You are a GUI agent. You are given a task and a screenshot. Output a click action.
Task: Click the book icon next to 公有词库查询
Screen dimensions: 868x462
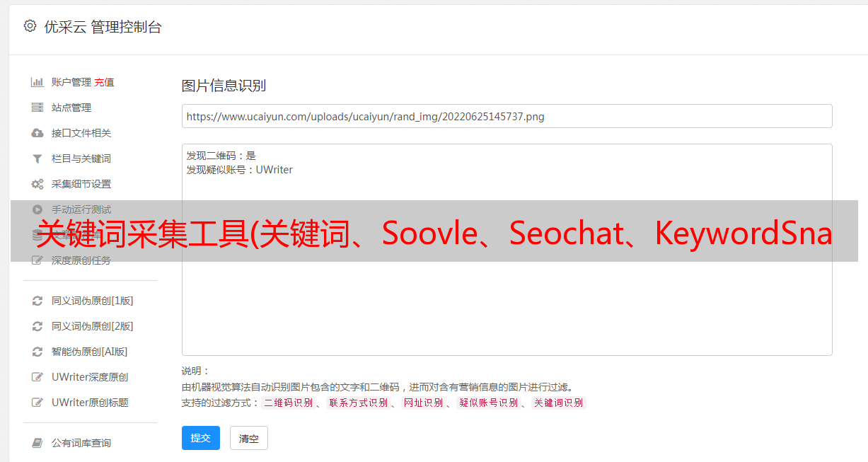[x=37, y=443]
